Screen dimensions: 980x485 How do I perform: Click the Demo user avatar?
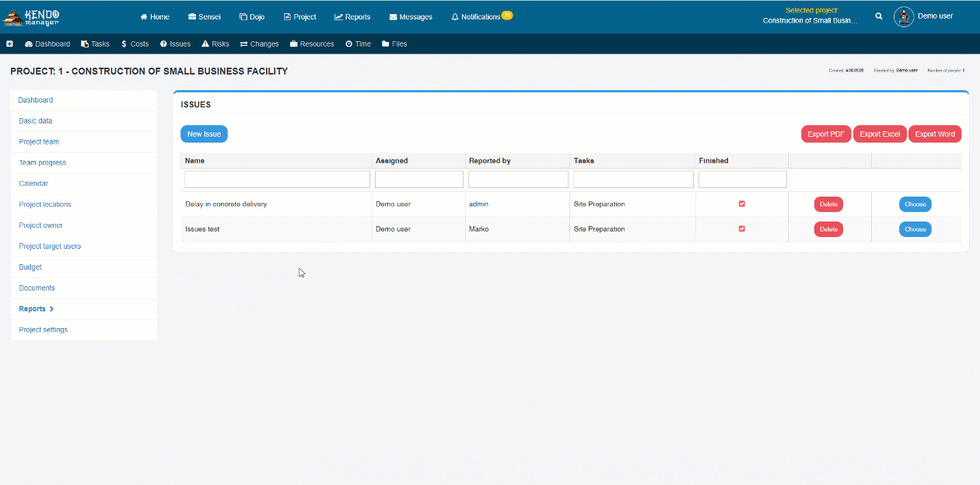click(904, 16)
